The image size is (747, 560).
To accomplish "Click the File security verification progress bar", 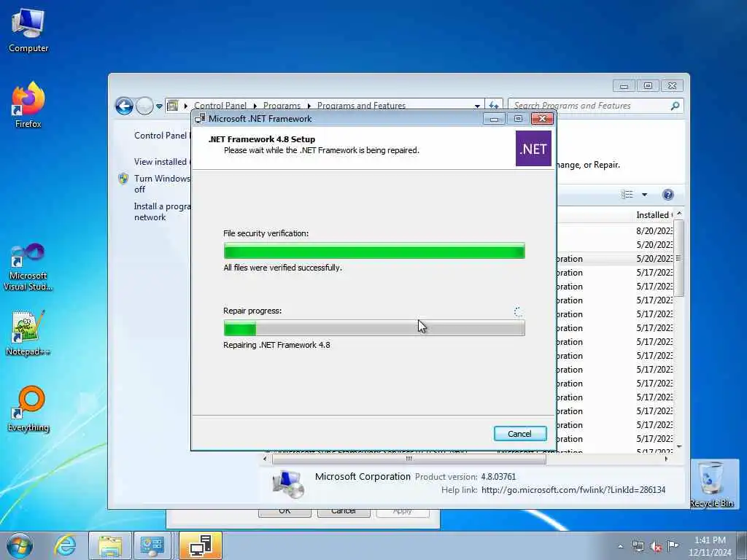I will 374,251.
